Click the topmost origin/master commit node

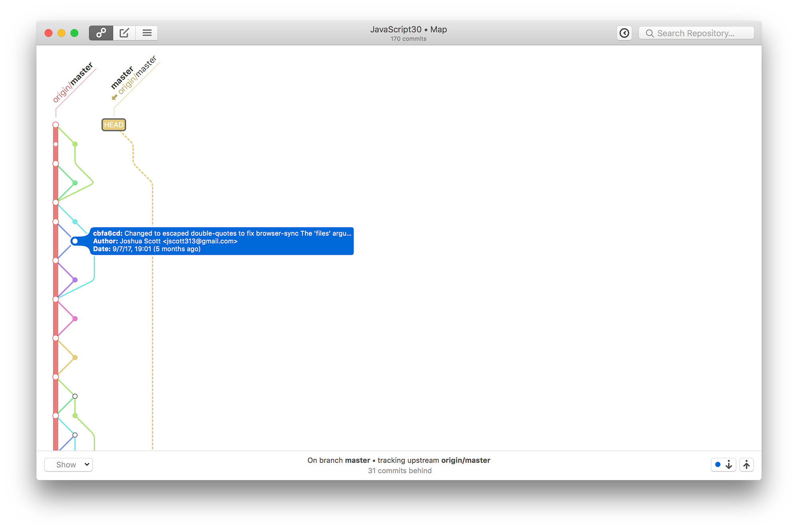click(56, 125)
